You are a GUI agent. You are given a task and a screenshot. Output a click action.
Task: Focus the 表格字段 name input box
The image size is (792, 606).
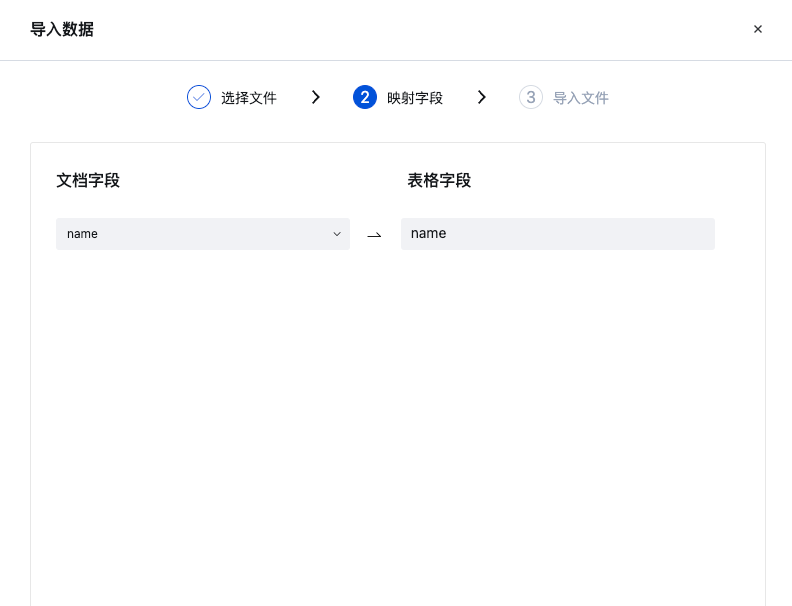[557, 234]
